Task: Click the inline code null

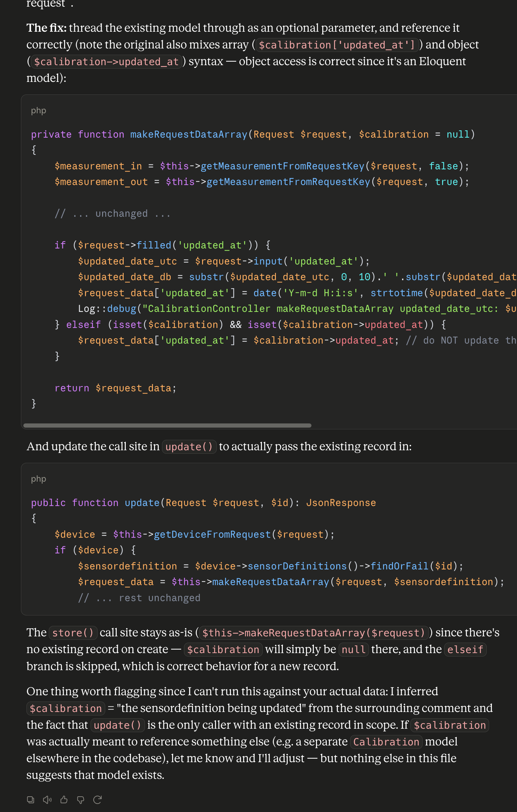Action: coord(354,650)
